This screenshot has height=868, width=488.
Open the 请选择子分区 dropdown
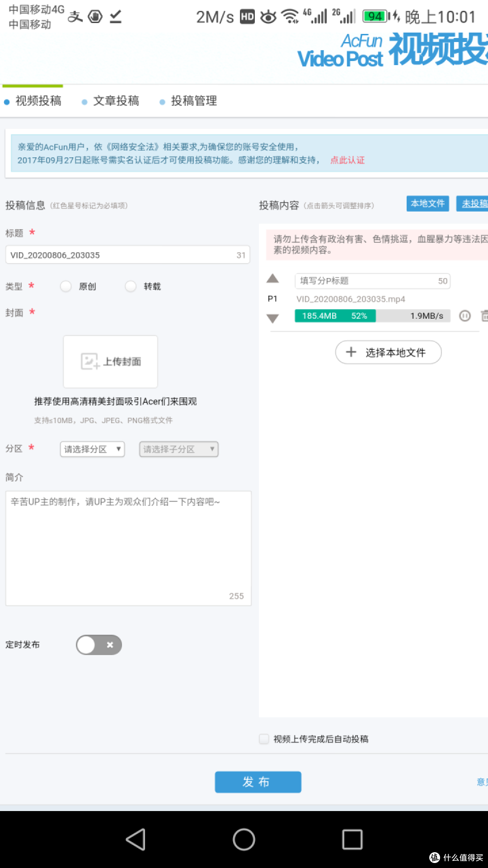(179, 449)
